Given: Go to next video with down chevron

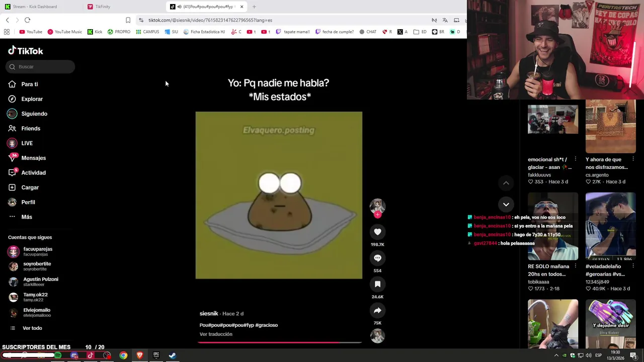Looking at the screenshot, I should click(x=506, y=204).
